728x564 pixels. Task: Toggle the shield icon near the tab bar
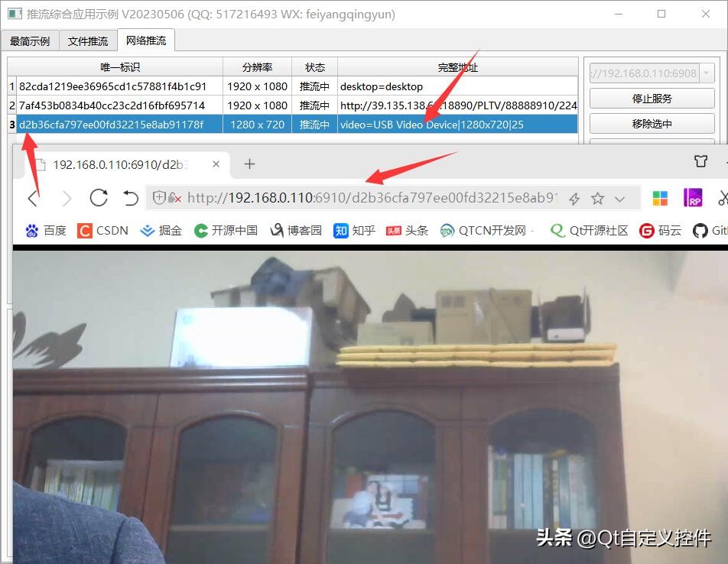(x=700, y=162)
